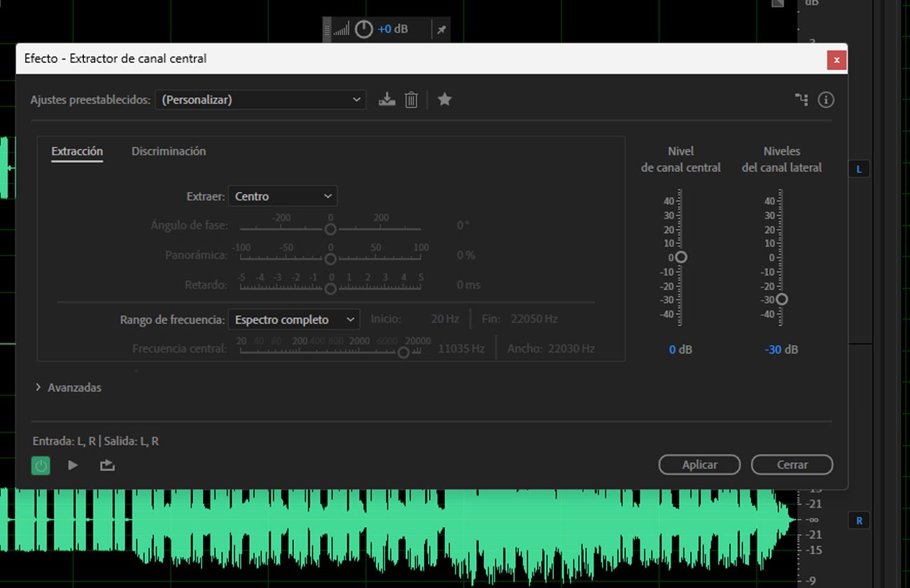Open the side-chain routing options
Viewport: 910px width, 588px height.
[x=800, y=99]
